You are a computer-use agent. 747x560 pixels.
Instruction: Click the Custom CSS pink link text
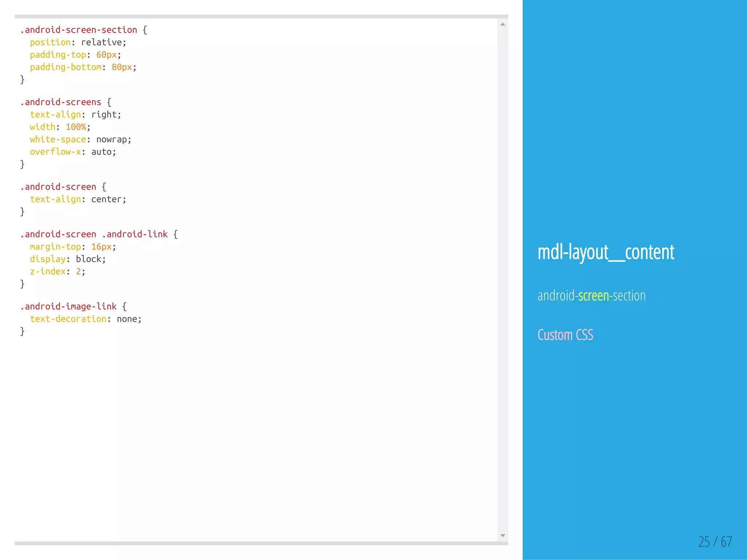pos(565,335)
